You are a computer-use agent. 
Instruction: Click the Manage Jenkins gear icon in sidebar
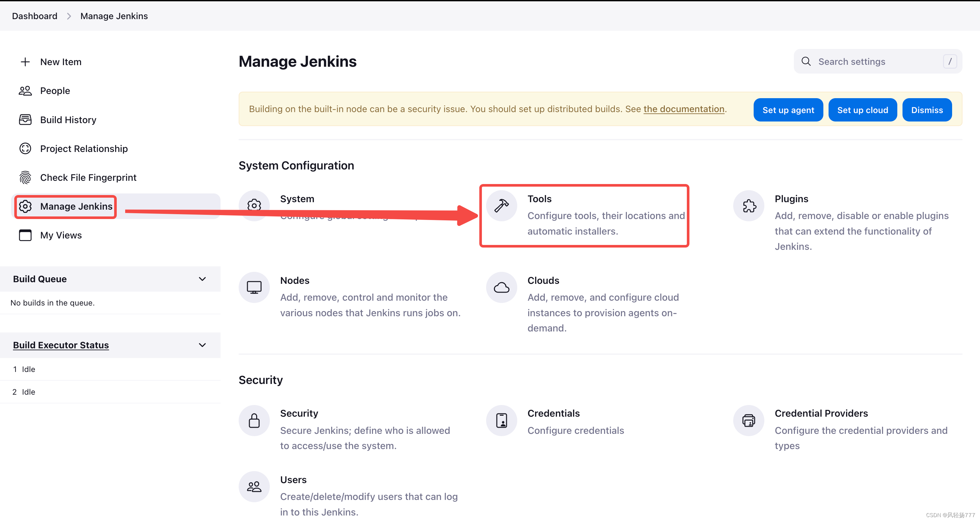coord(25,206)
